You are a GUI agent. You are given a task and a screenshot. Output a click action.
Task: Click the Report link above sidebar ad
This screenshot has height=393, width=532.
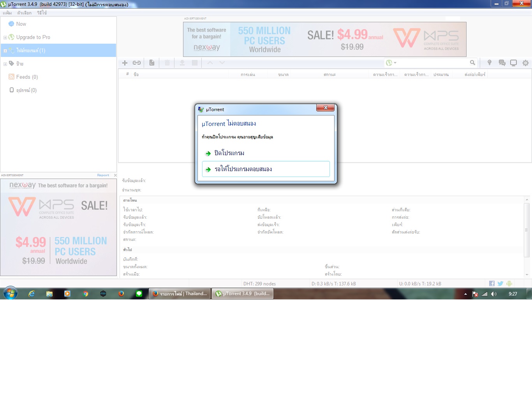click(103, 175)
